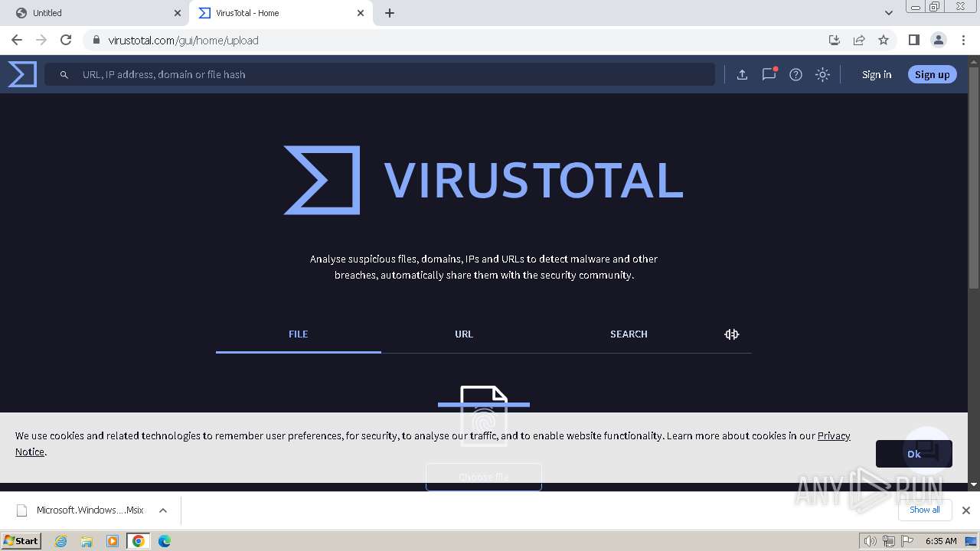Image resolution: width=980 pixels, height=551 pixels.
Task: Open the Chrome three-dot menu
Action: click(962, 40)
